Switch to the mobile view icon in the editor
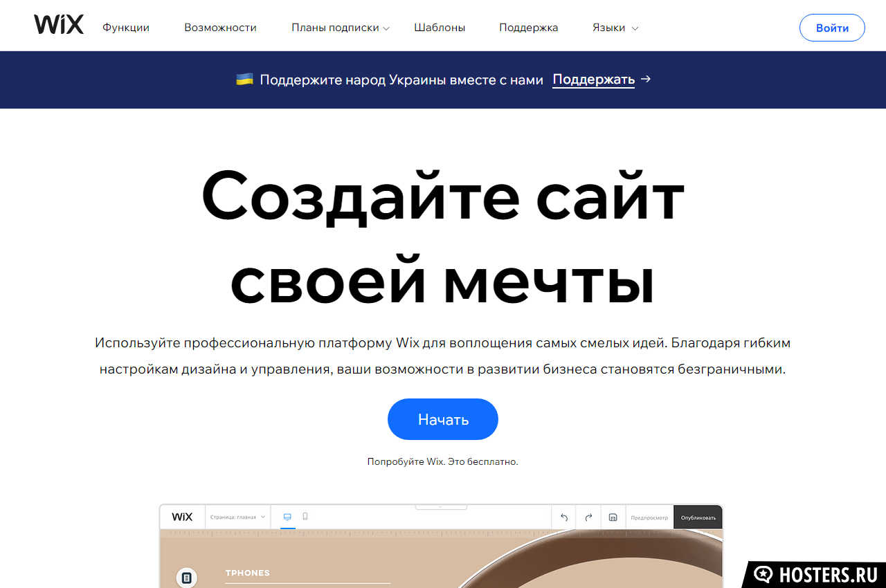The height and width of the screenshot is (588, 886). point(305,517)
